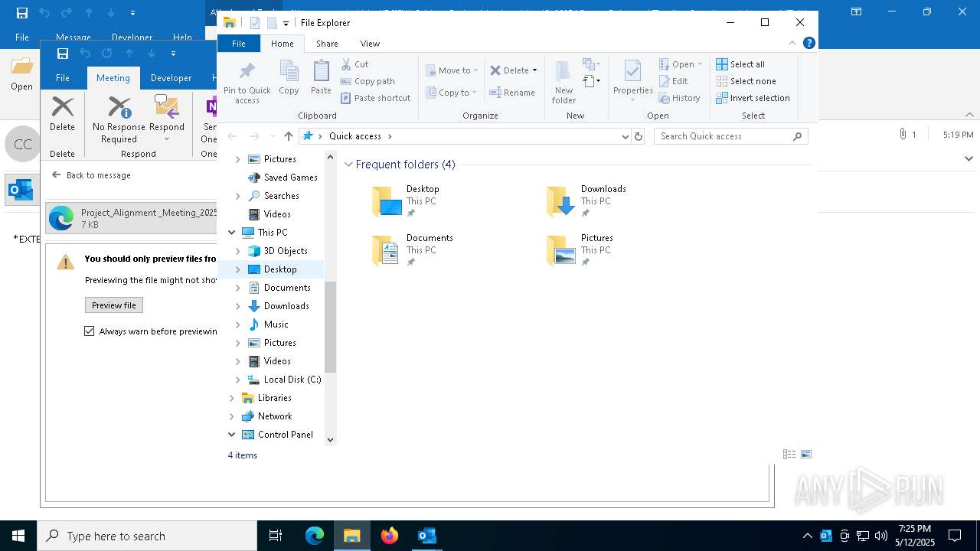
Task: Open Task View on the taskbar
Action: [276, 536]
